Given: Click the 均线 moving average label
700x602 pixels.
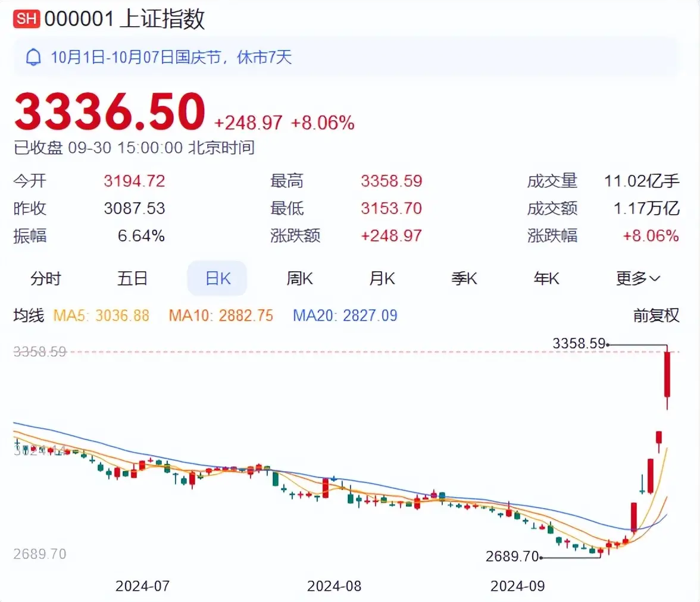Looking at the screenshot, I should pos(29,315).
